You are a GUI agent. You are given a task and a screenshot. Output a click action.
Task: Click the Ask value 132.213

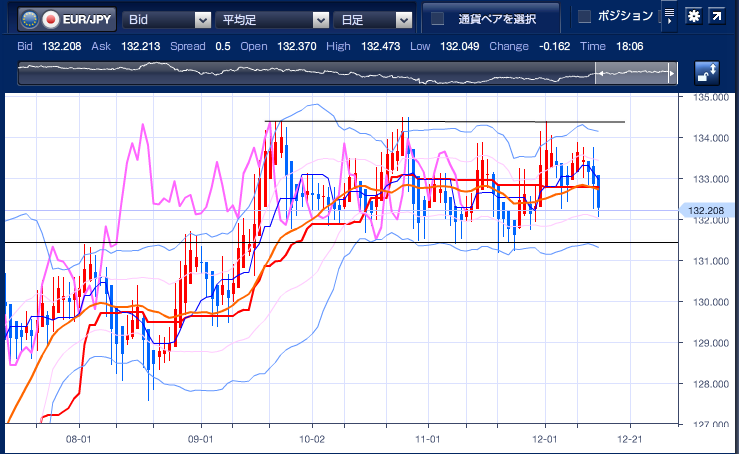coord(141,46)
